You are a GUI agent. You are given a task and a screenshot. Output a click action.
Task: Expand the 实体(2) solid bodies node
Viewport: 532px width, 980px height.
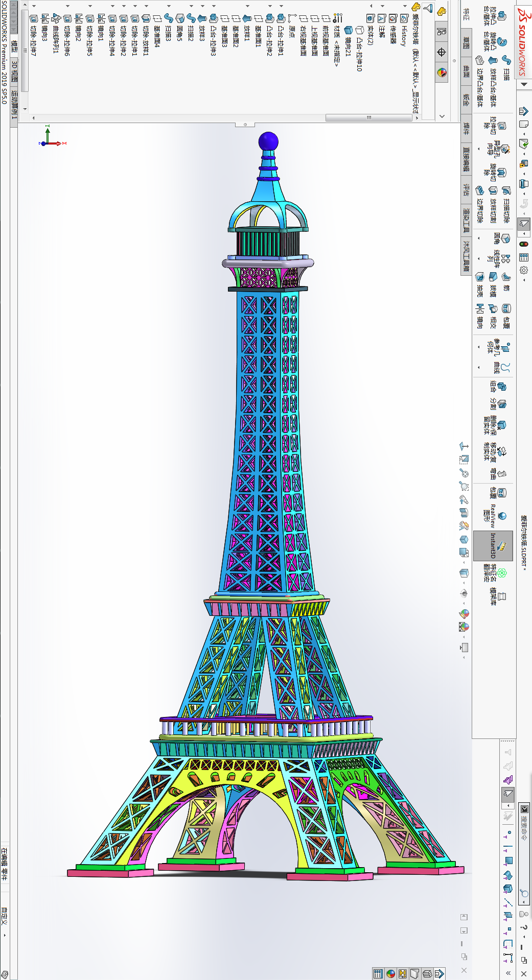(x=371, y=6)
